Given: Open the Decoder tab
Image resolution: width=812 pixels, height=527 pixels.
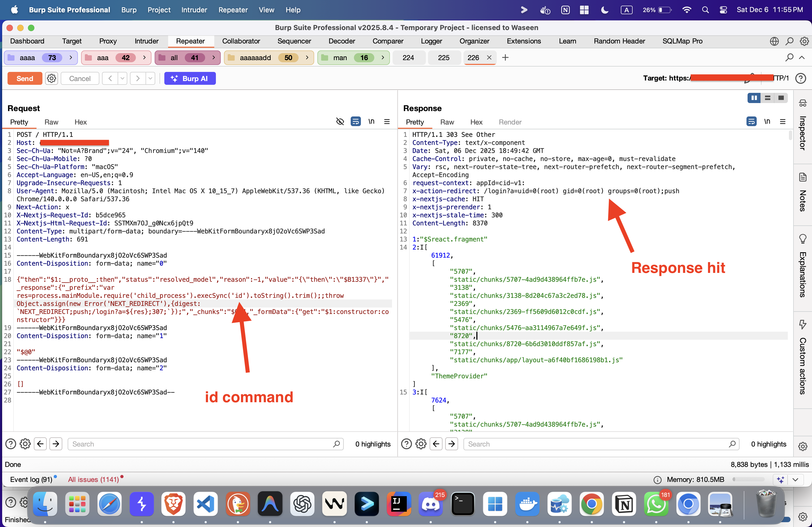Looking at the screenshot, I should click(342, 41).
